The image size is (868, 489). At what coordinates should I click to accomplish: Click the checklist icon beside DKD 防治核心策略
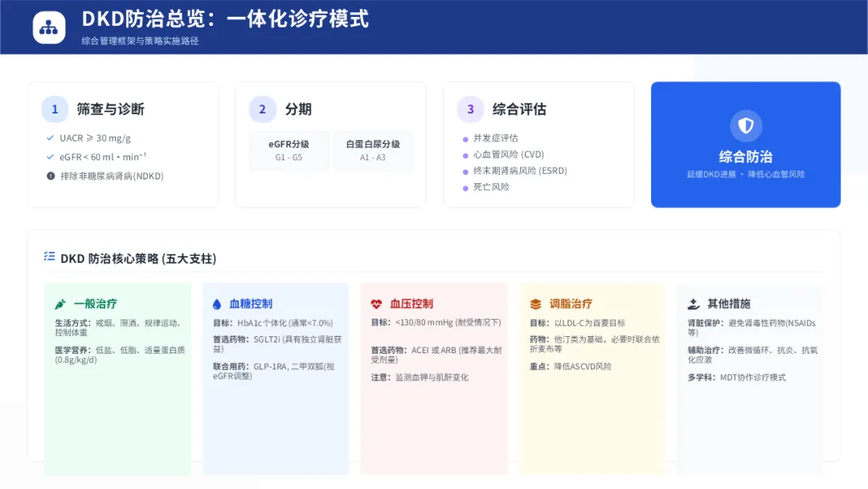(x=49, y=257)
